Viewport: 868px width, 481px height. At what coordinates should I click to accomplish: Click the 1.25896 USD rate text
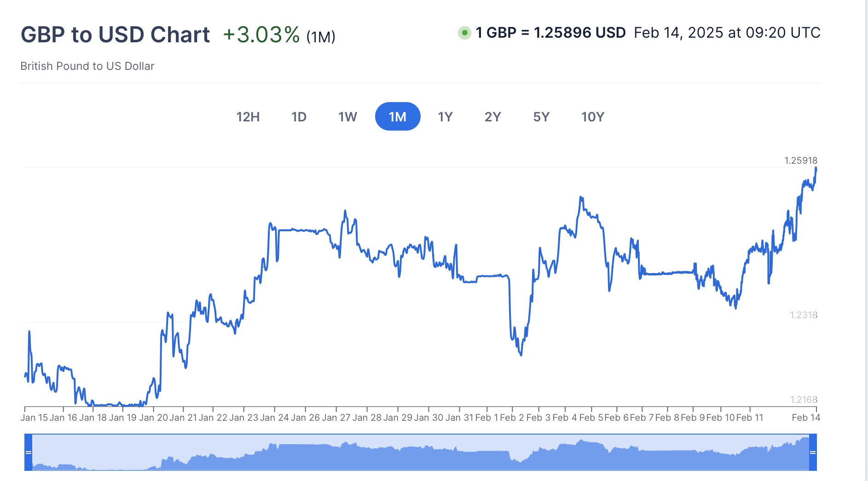[579, 33]
